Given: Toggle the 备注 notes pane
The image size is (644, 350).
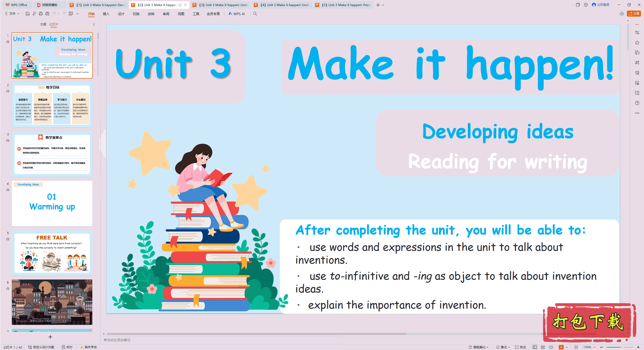Looking at the screenshot, I should point(503,347).
